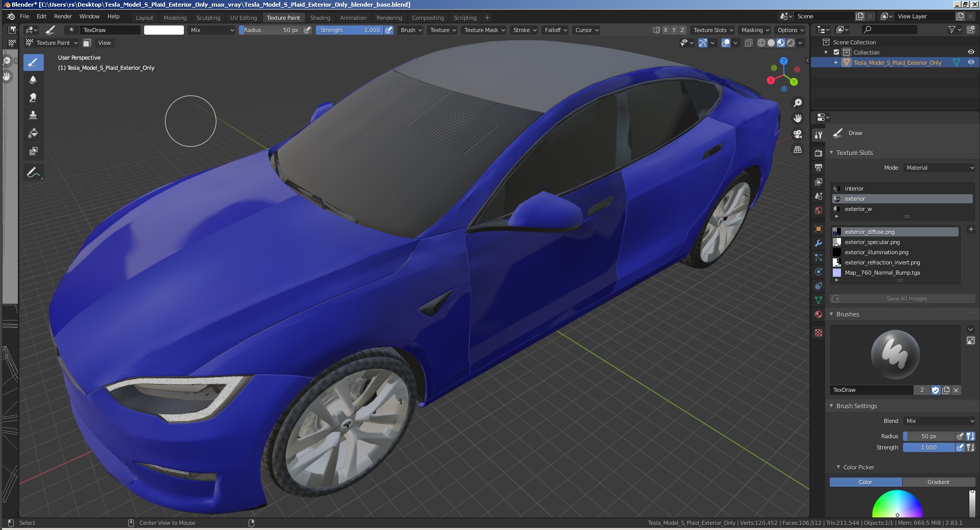The image size is (980, 530).
Task: Open the Material properties tab
Action: coord(819,314)
